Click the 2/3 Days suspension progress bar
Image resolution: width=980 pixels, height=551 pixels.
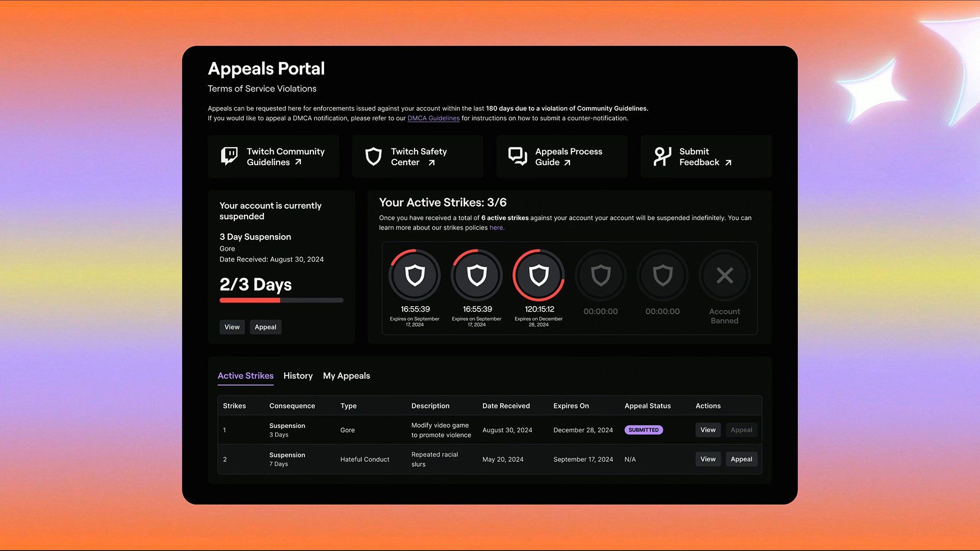click(281, 300)
